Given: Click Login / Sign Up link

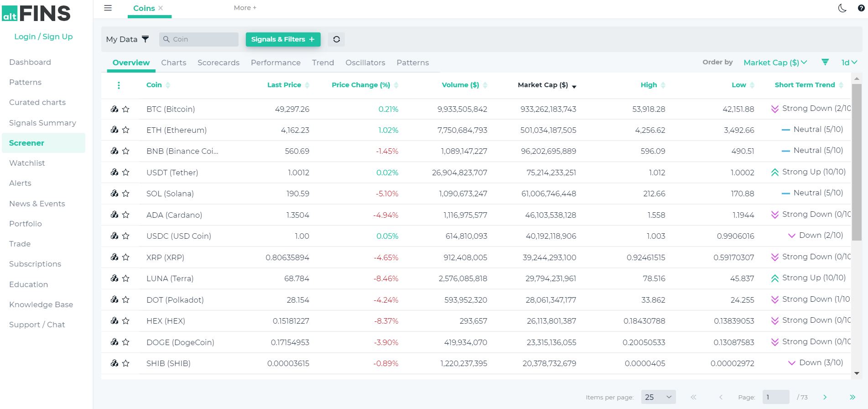Looking at the screenshot, I should coord(43,37).
